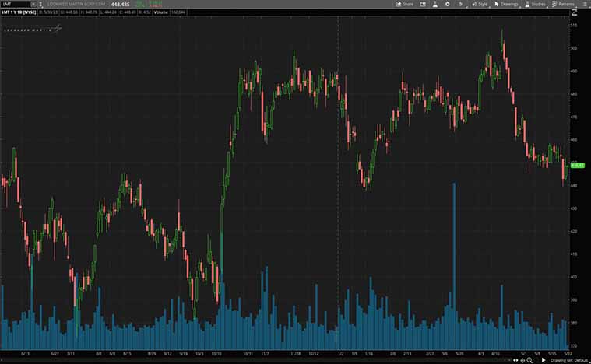Open the Studies menu
591x364 pixels.
tap(535, 4)
